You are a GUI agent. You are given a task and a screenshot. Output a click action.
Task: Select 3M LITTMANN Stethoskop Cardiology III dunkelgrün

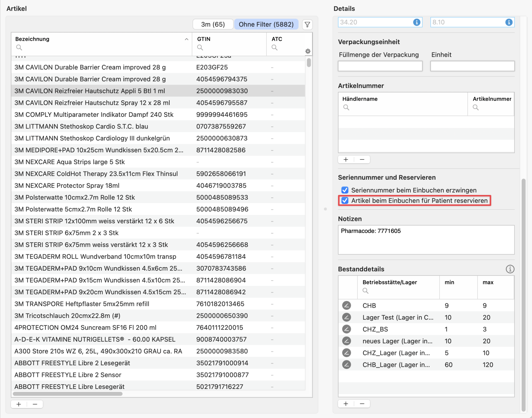pos(158,138)
